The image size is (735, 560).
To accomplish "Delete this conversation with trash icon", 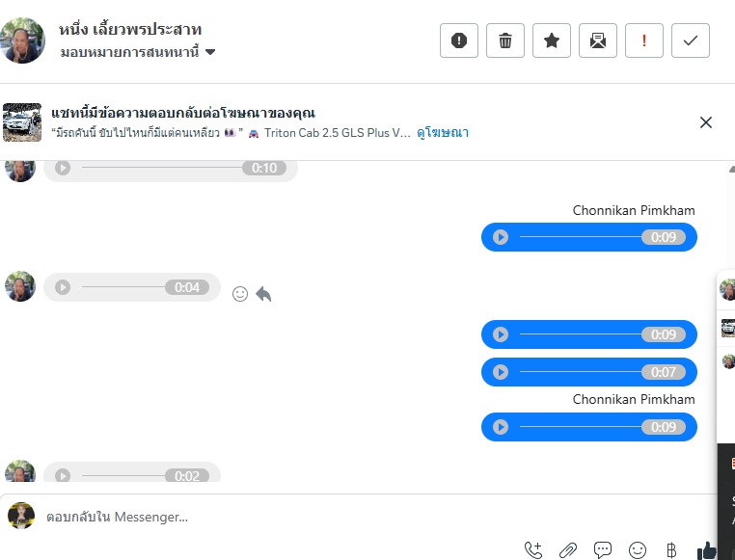I will pos(505,40).
